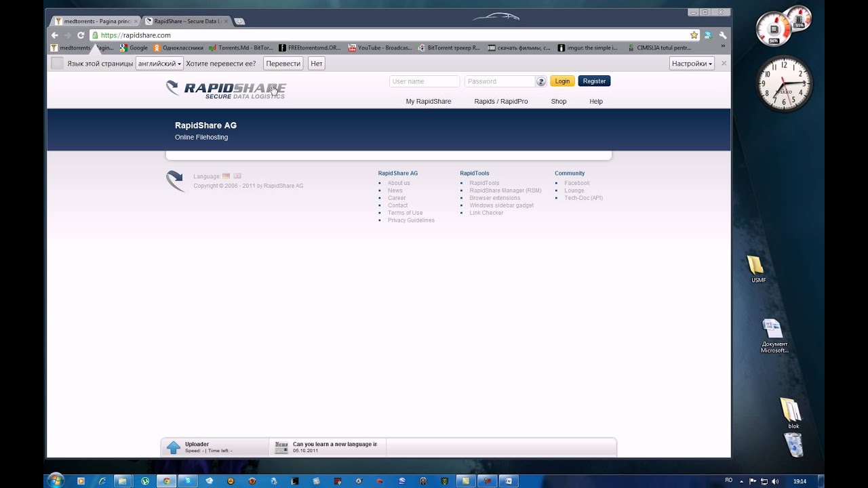Click the extension icon beside the bookmark star
Image resolution: width=868 pixels, height=488 pixels.
(708, 35)
